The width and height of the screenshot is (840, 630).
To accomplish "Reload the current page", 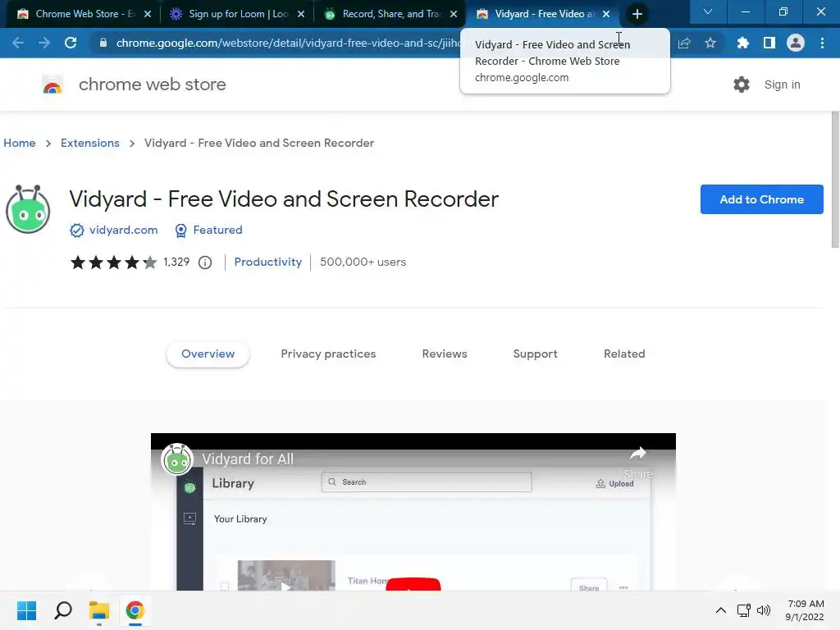I will [71, 43].
